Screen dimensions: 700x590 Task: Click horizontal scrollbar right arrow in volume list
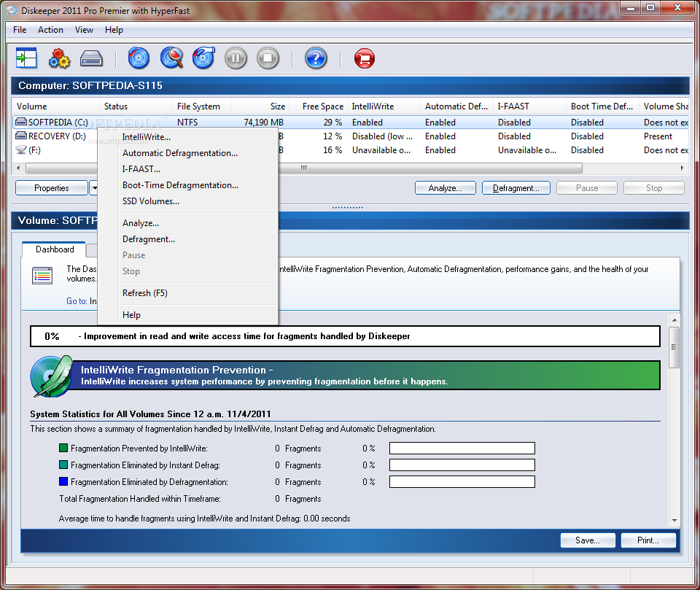[682, 168]
